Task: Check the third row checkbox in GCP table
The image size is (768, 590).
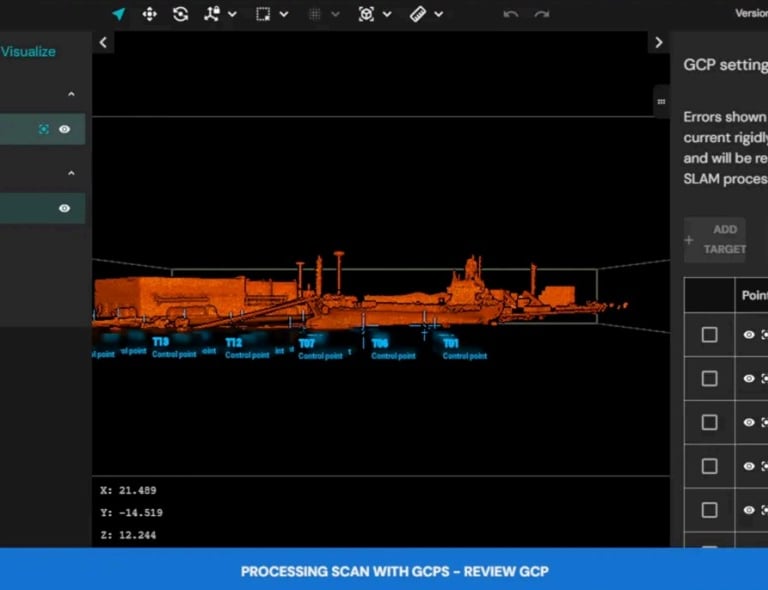Action: click(x=709, y=422)
